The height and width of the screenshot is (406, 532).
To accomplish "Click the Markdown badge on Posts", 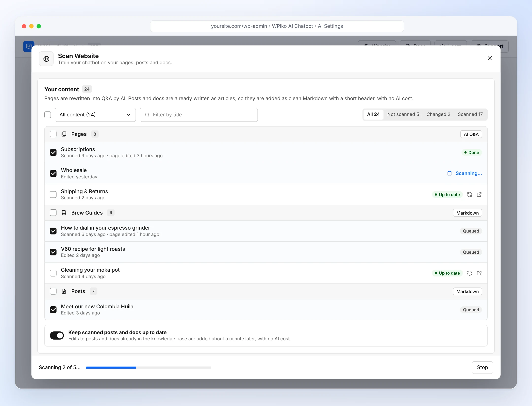I will (467, 292).
